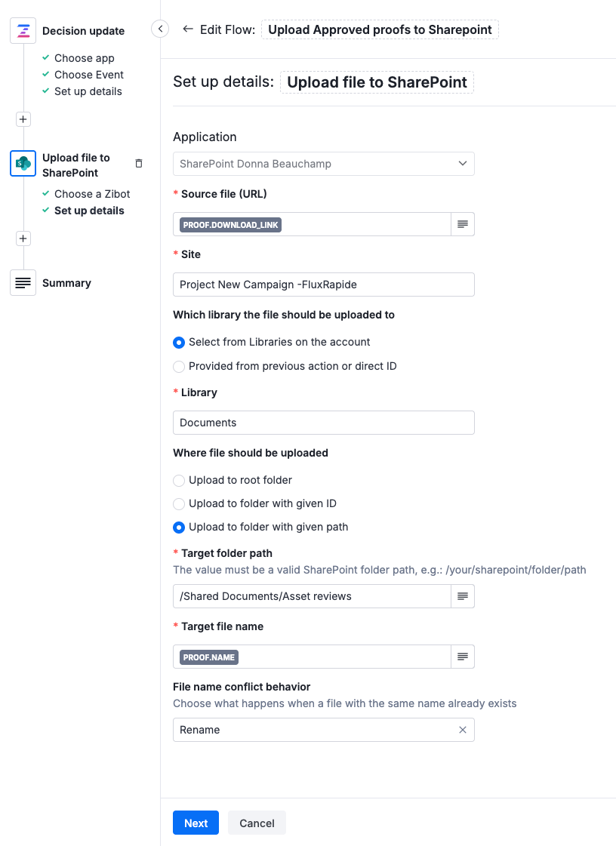Select Upload to root folder
The height and width of the screenshot is (846, 616).
(178, 481)
